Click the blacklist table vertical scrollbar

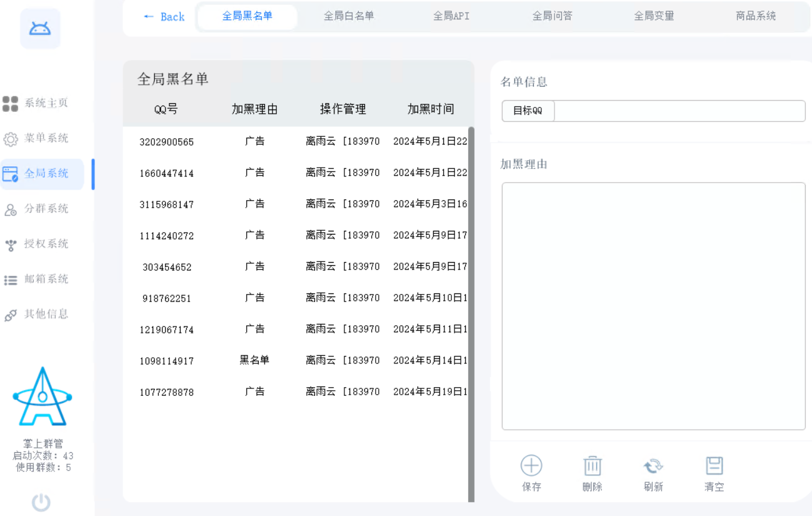[471, 314]
